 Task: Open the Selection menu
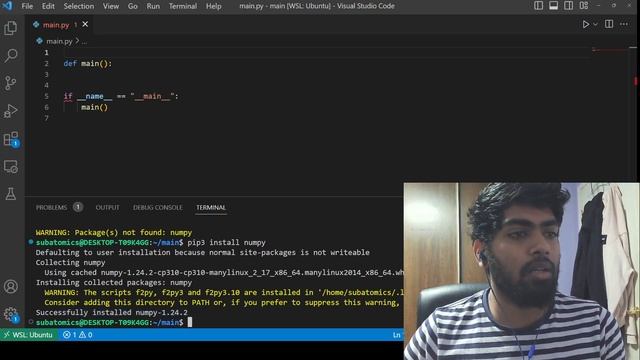point(78,6)
